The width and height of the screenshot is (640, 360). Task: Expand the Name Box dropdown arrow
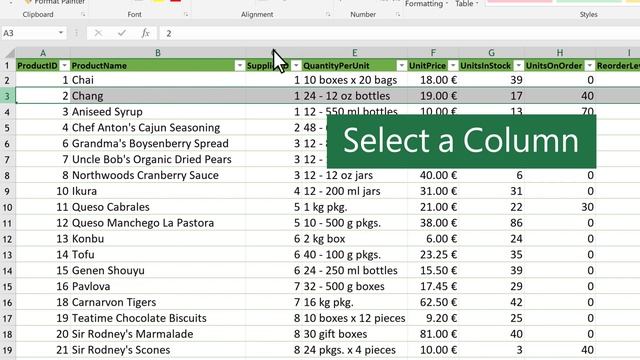[x=61, y=33]
